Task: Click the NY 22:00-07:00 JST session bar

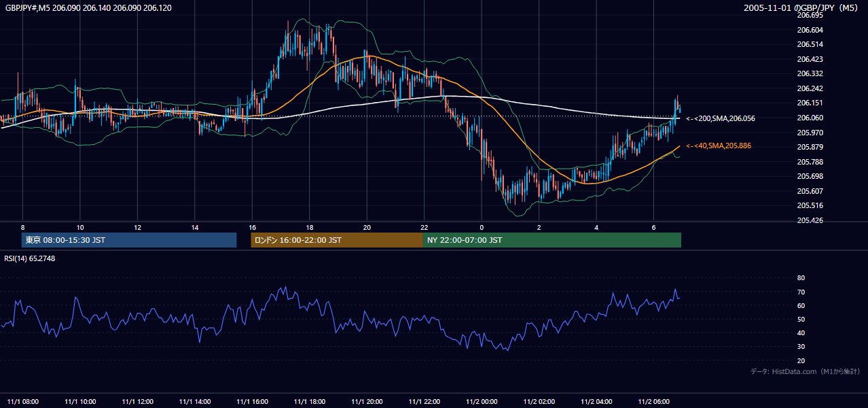Action: [552, 240]
